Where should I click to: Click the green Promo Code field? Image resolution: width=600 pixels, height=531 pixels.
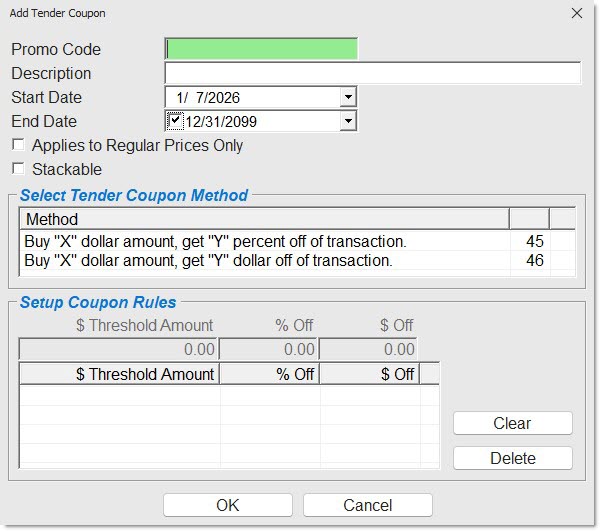point(260,49)
